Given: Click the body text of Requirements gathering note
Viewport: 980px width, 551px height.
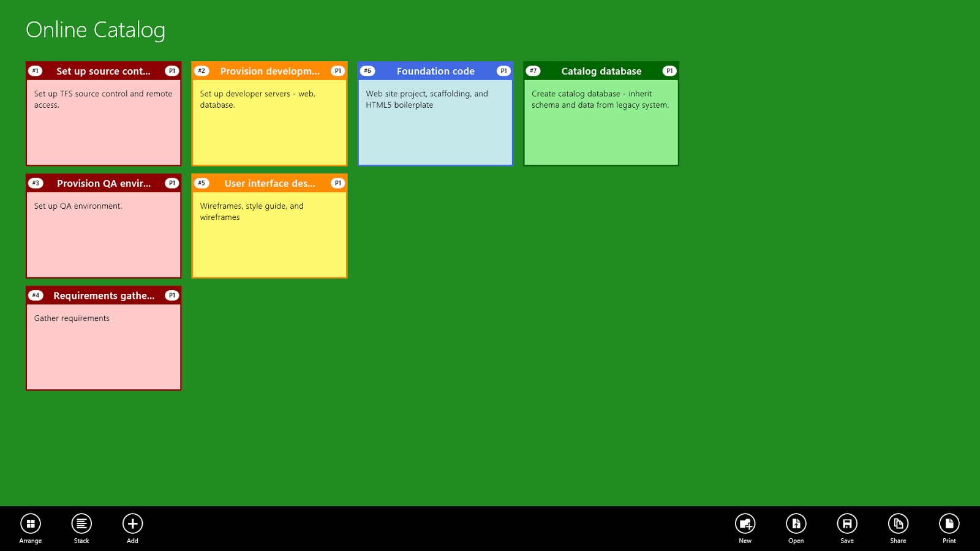Looking at the screenshot, I should (73, 318).
